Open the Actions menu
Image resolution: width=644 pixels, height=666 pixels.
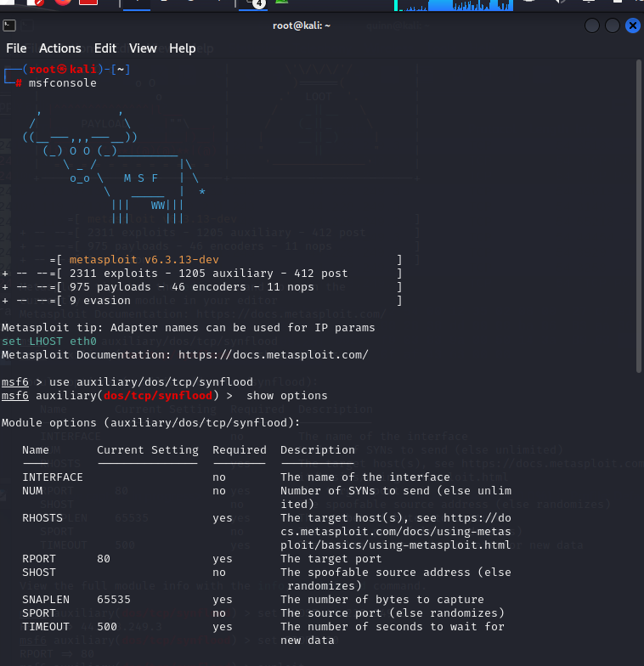tap(59, 48)
